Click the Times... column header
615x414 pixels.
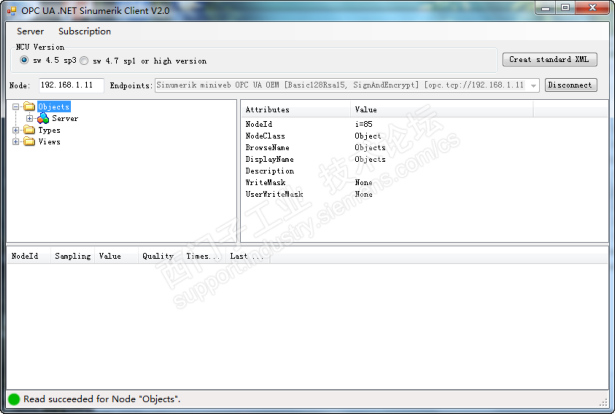click(203, 256)
